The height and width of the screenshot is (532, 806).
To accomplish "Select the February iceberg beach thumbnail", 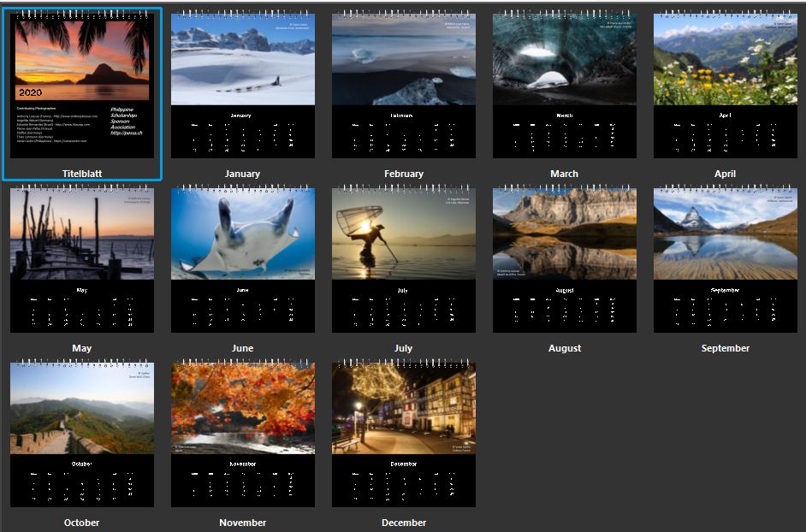I will tap(403, 86).
